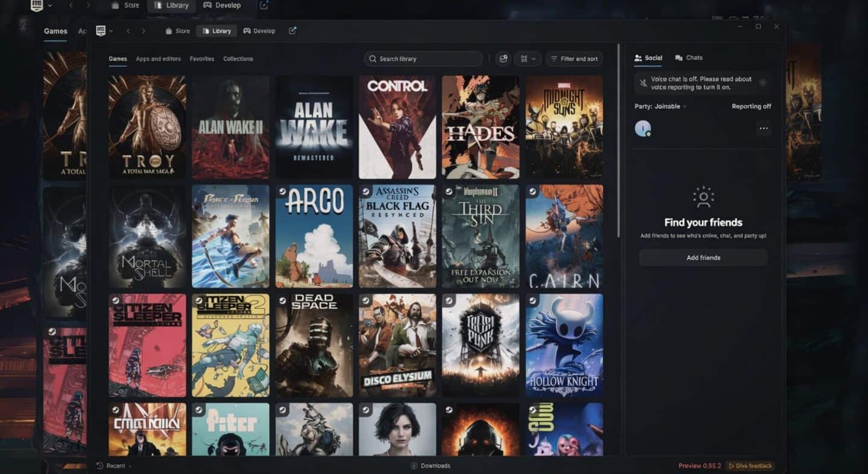Select the Library tab in the front window

217,31
